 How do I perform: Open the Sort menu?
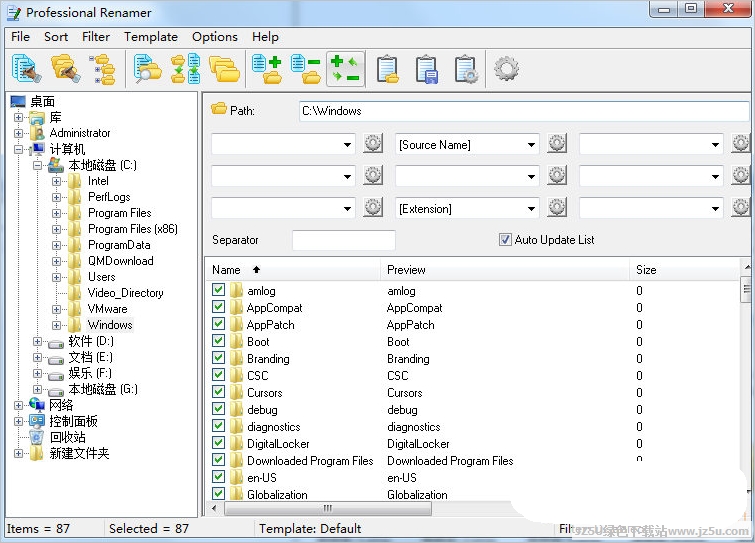pos(56,37)
